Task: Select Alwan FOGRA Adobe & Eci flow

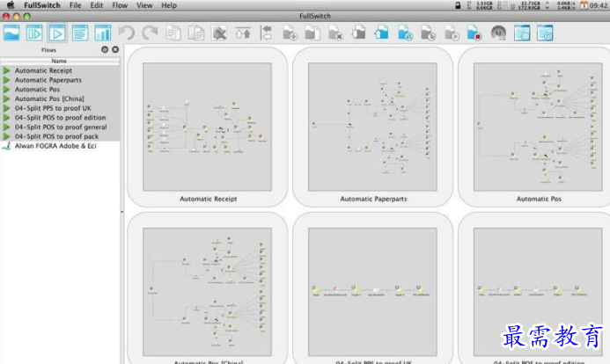Action: pos(60,146)
